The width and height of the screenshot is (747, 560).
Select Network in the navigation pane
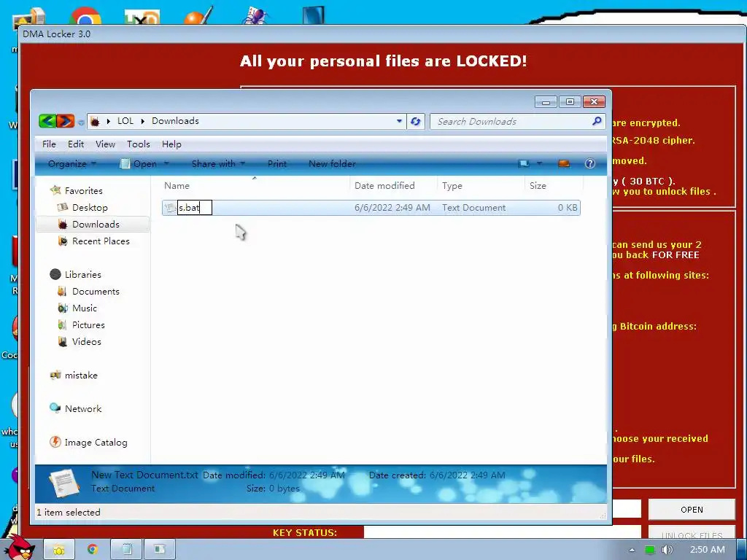coord(83,409)
